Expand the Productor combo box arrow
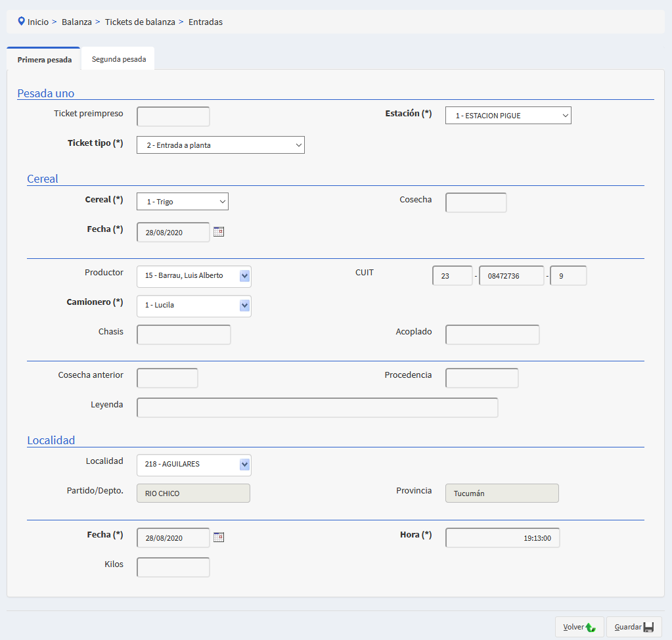This screenshot has height=640, width=672. coord(244,276)
